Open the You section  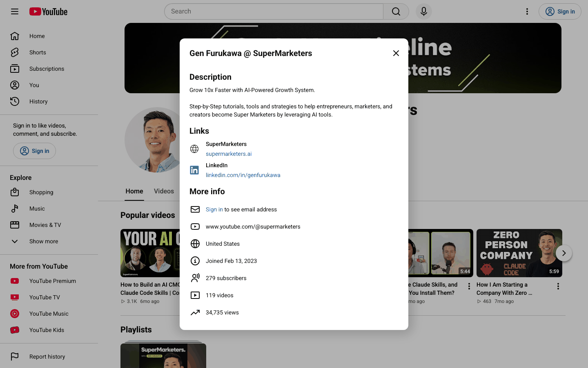(x=49, y=85)
